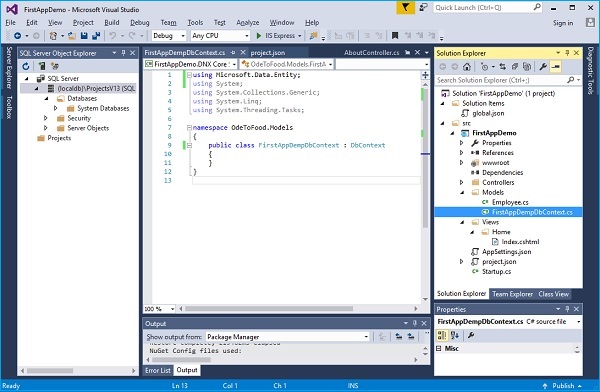Click Refresh in SQL Server Object Explorer
The image size is (600, 392).
pyautogui.click(x=26, y=66)
